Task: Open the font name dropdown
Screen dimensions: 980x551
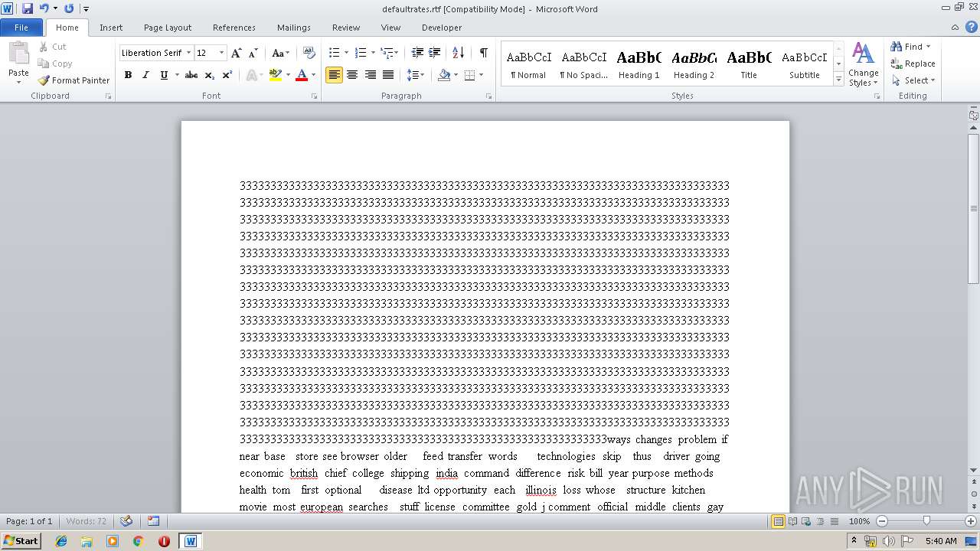Action: (188, 53)
